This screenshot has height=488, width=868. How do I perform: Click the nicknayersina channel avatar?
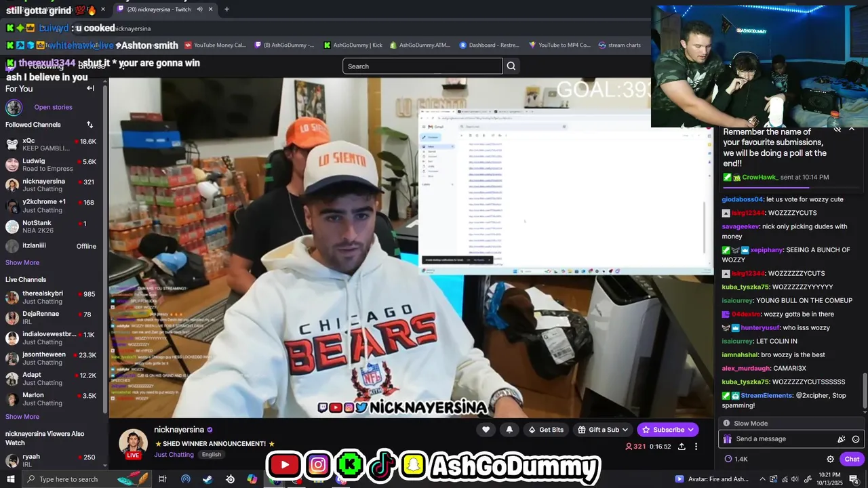[x=133, y=443]
